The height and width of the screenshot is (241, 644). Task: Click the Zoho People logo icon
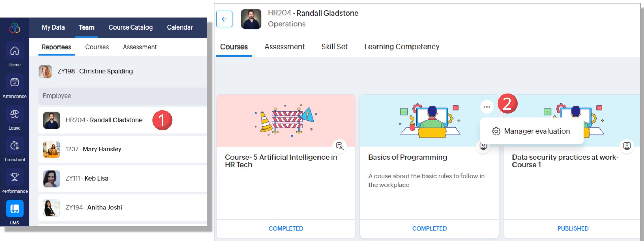pyautogui.click(x=15, y=27)
